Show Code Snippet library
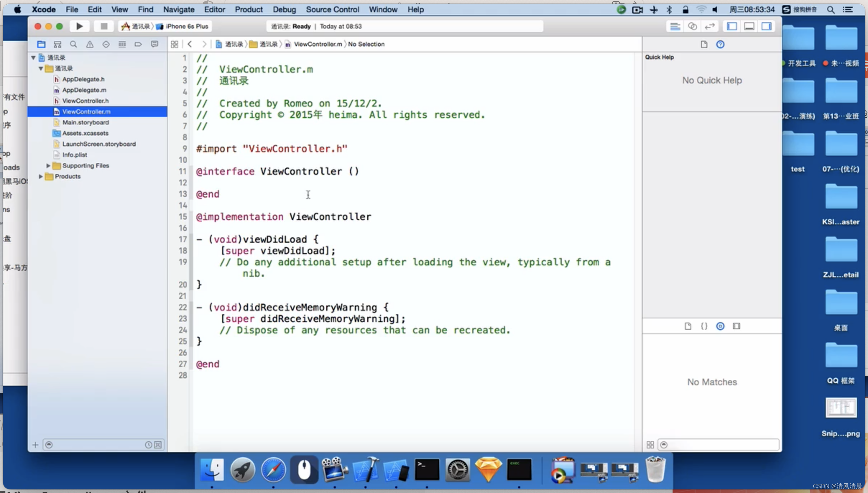This screenshot has height=493, width=868. coord(704,326)
